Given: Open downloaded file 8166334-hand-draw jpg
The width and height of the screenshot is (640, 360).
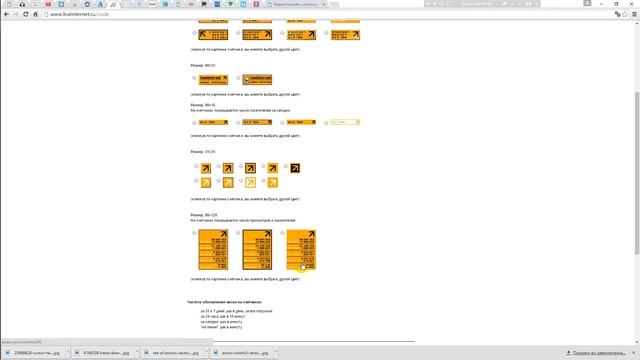Looking at the screenshot, I should pos(103,353).
